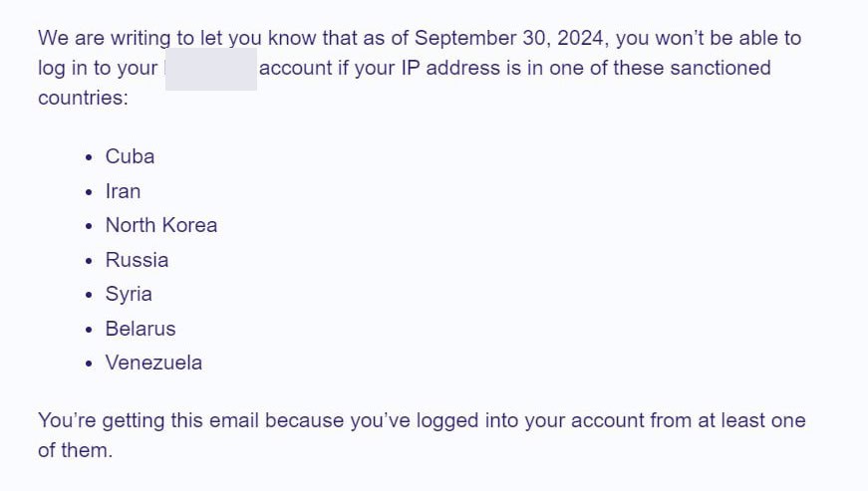868x491 pixels.
Task: Click the bullet point beside Russia
Action: (89, 261)
